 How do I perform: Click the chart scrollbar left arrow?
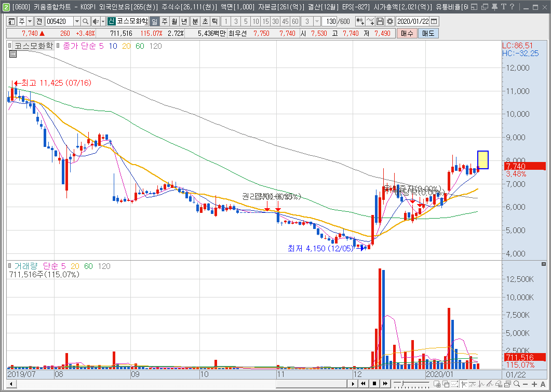pos(11,384)
